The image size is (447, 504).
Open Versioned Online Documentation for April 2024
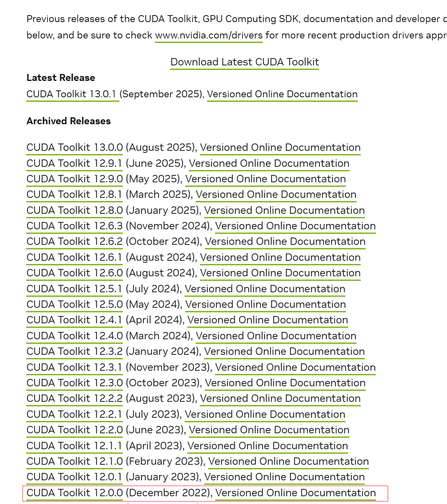[267, 320]
